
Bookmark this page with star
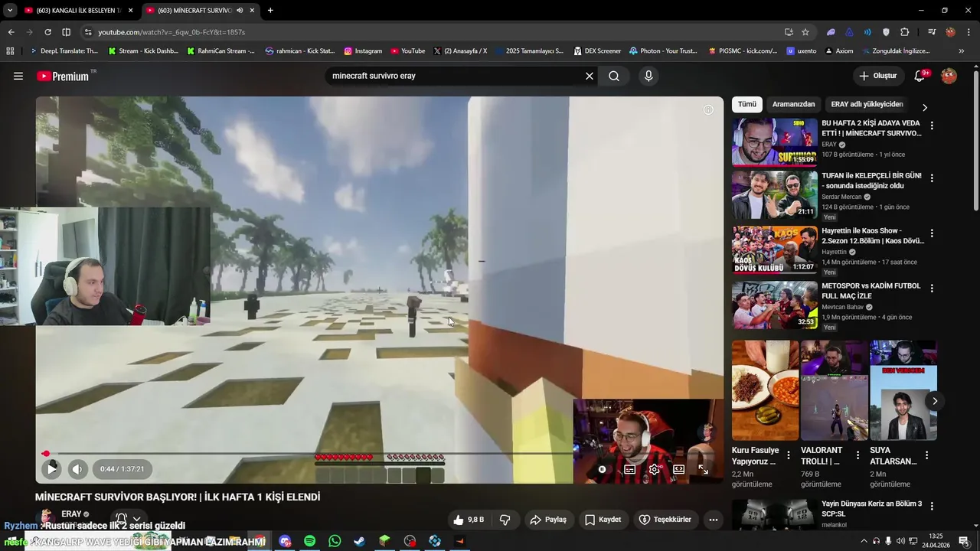[805, 32]
